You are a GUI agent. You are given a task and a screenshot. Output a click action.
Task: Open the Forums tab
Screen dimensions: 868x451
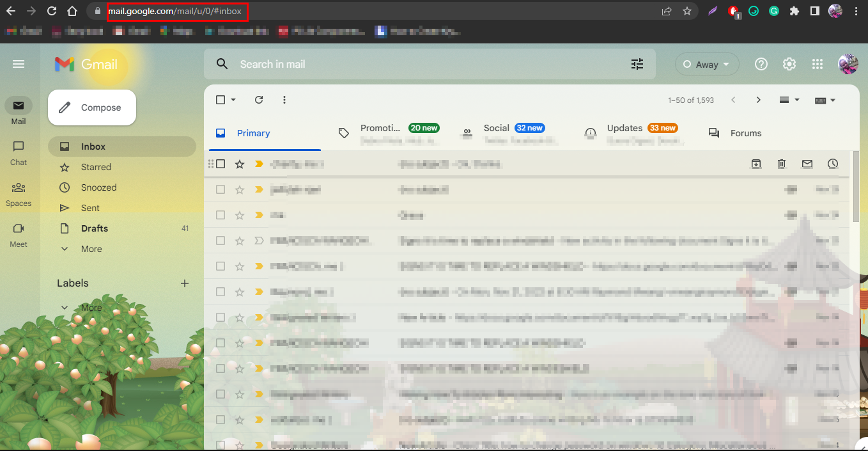pyautogui.click(x=735, y=133)
